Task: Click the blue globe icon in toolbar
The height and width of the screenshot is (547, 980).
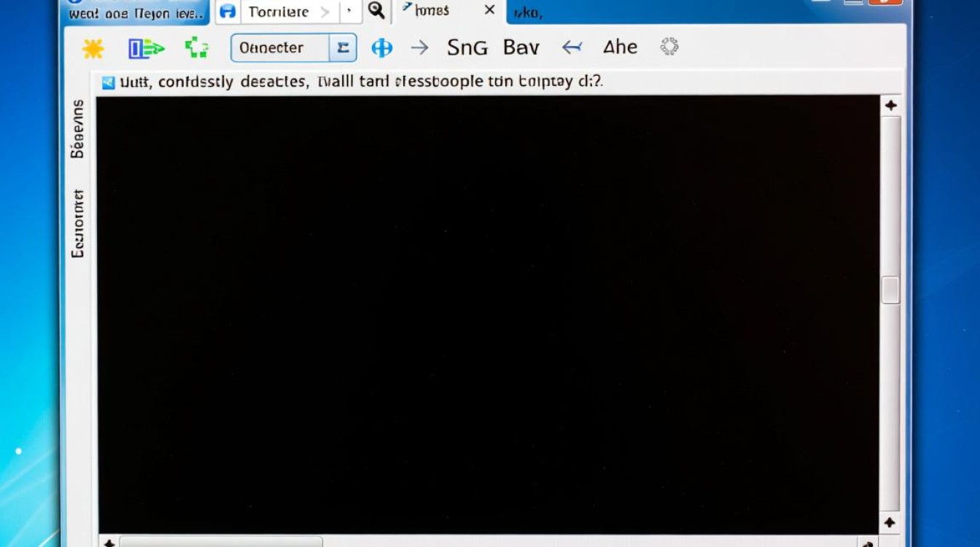Action: tap(381, 48)
